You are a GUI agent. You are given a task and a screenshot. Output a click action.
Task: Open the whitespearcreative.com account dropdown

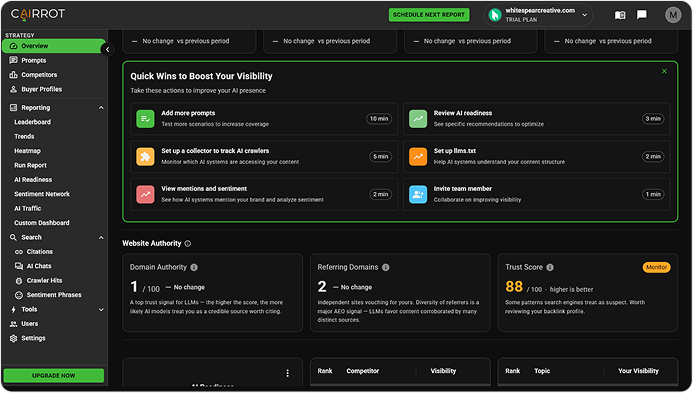(x=538, y=15)
